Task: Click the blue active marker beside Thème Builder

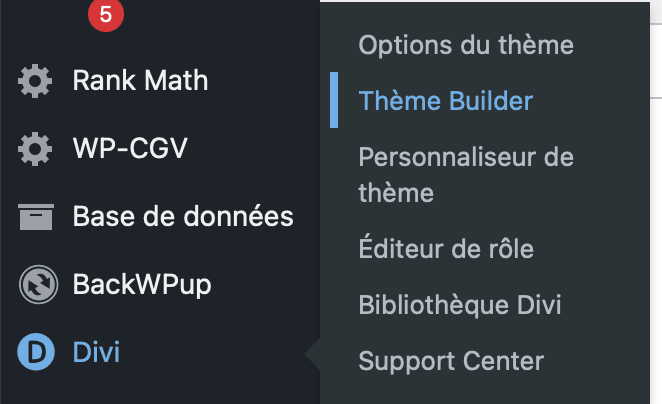Action: click(334, 100)
